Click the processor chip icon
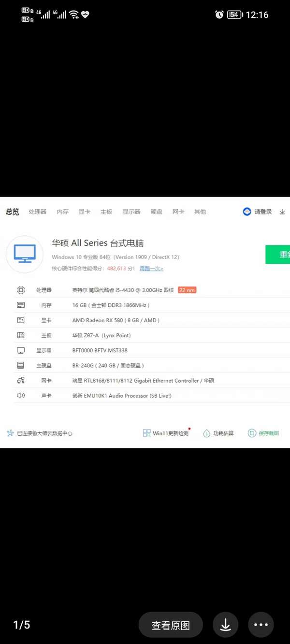The height and width of the screenshot is (644, 290). tap(21, 290)
